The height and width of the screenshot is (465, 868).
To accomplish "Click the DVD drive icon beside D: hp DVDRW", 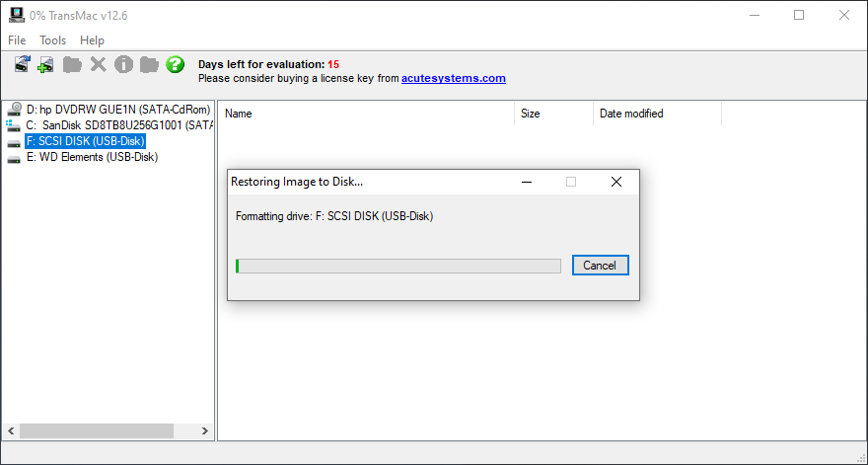I will 15,110.
